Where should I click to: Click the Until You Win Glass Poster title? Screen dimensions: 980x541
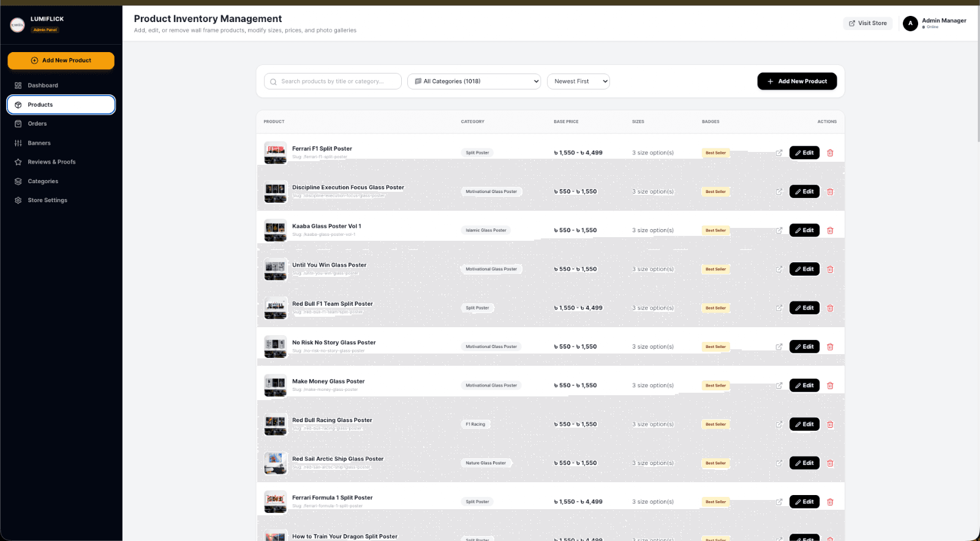[x=330, y=265]
